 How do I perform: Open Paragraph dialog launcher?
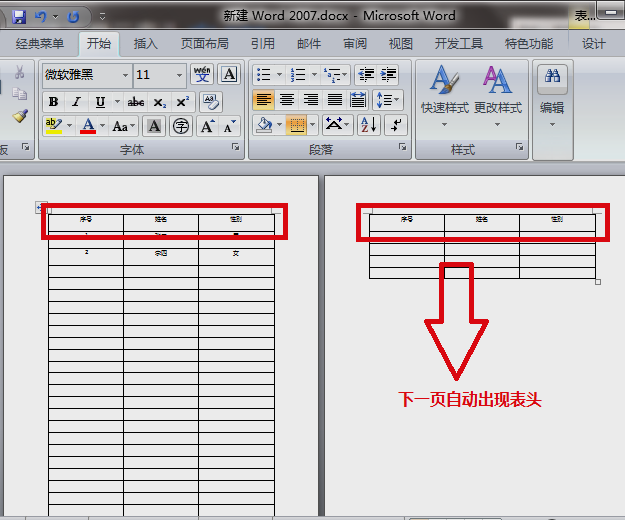402,147
